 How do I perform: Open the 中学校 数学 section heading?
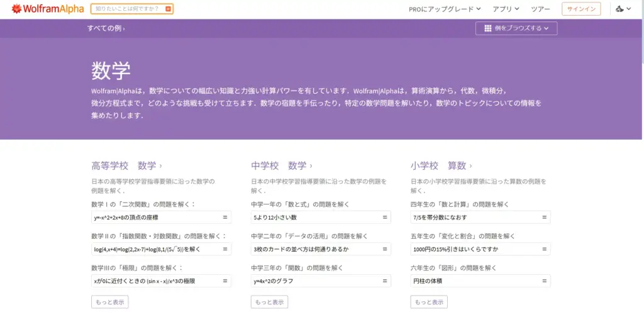281,165
